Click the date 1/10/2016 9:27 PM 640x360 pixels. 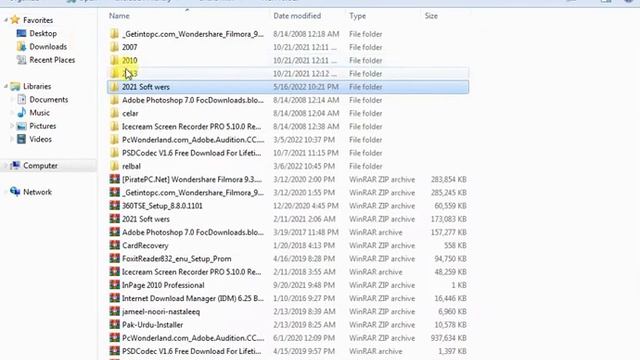point(304,298)
